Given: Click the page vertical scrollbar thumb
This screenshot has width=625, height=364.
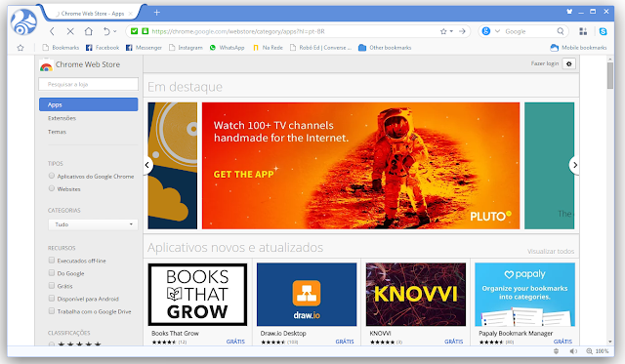Looking at the screenshot, I should pos(609,76).
